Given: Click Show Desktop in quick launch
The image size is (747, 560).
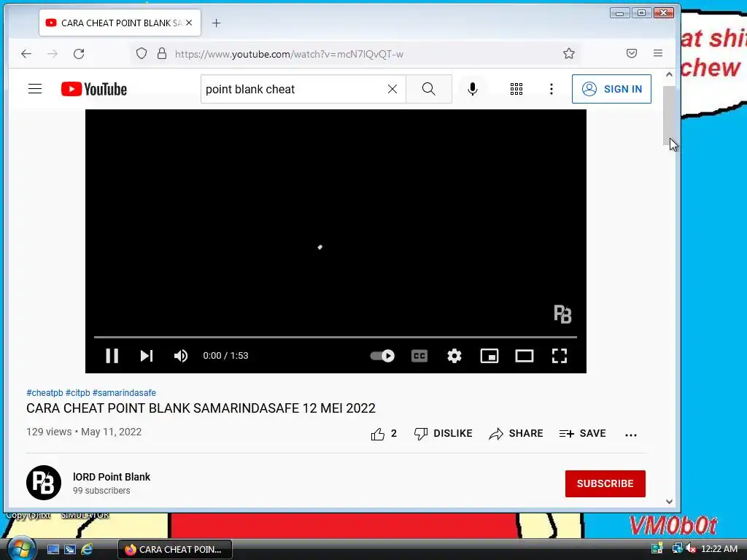Looking at the screenshot, I should [53, 550].
